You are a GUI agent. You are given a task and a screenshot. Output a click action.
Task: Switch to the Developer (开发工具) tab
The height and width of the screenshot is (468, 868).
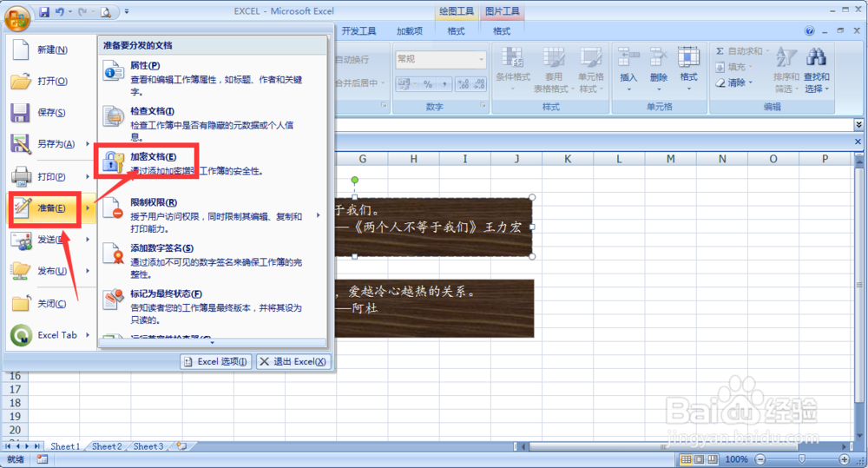pyautogui.click(x=358, y=31)
